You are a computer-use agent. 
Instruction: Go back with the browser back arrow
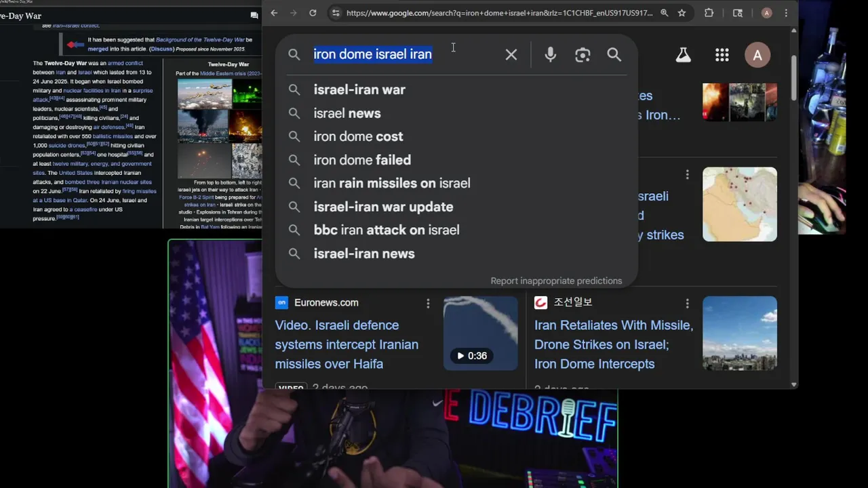(x=274, y=13)
